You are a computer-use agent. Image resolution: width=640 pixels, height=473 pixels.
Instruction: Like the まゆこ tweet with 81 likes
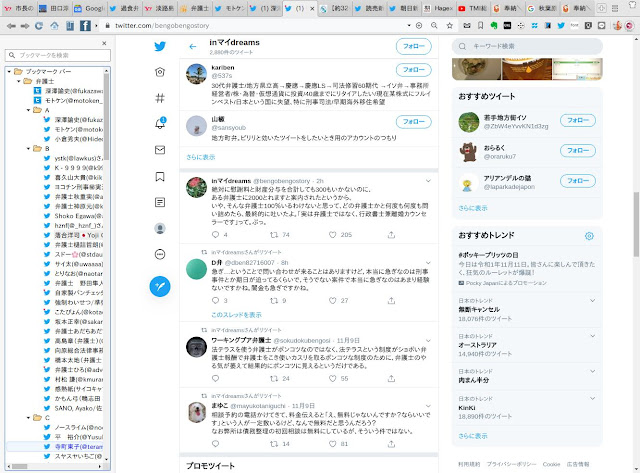(x=333, y=444)
